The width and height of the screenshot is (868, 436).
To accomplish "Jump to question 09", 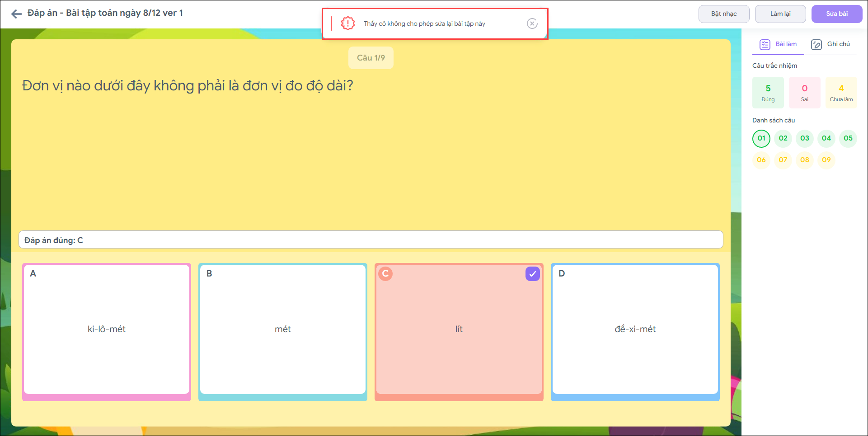I will 826,160.
